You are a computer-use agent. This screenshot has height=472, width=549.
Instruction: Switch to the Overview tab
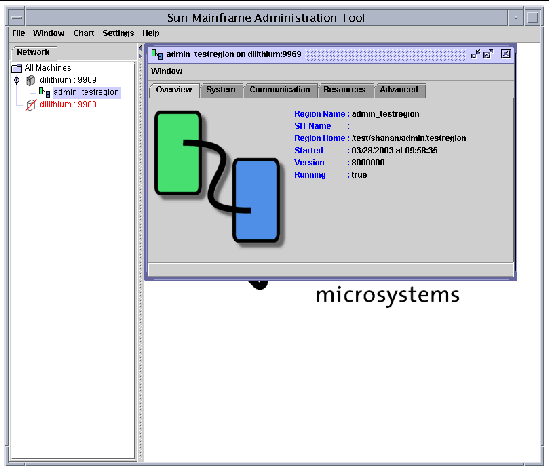click(174, 90)
